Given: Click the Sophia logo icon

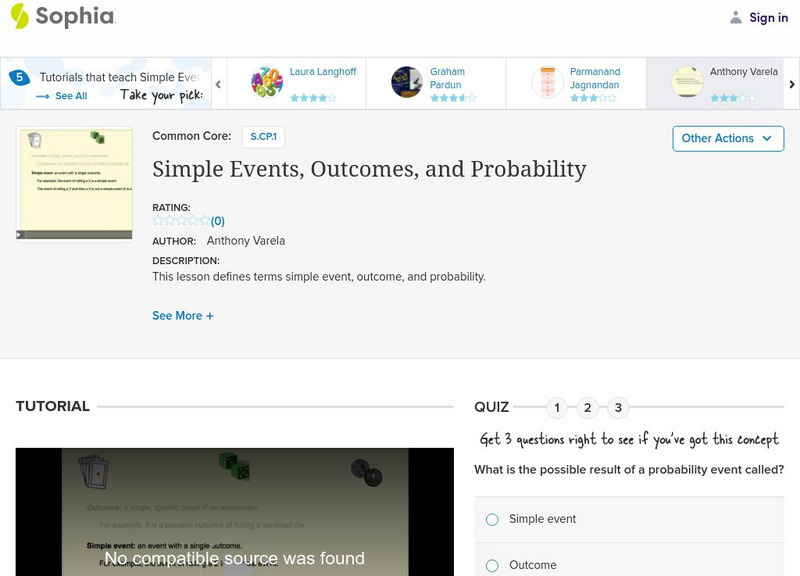Looking at the screenshot, I should [x=19, y=16].
